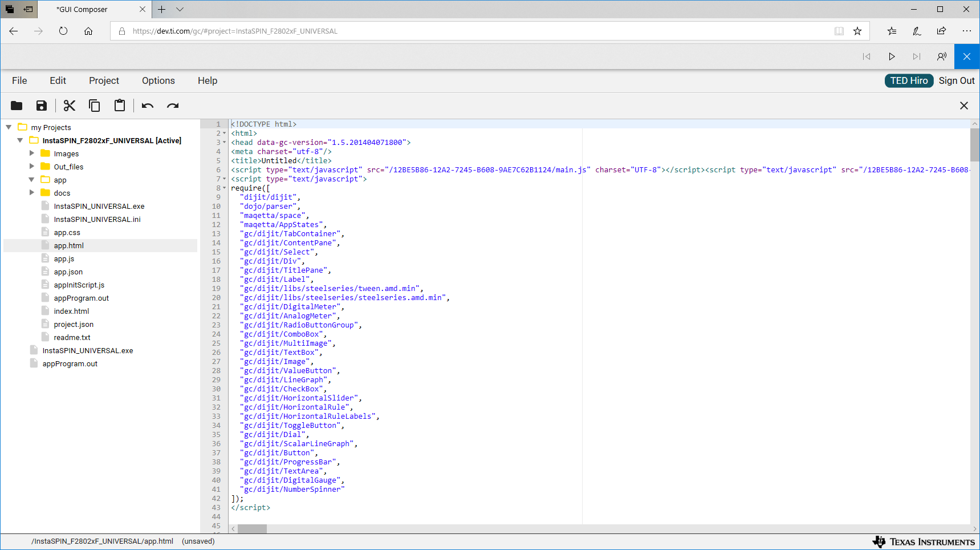Image resolution: width=980 pixels, height=550 pixels.
Task: Select index.html in the project tree
Action: click(71, 311)
